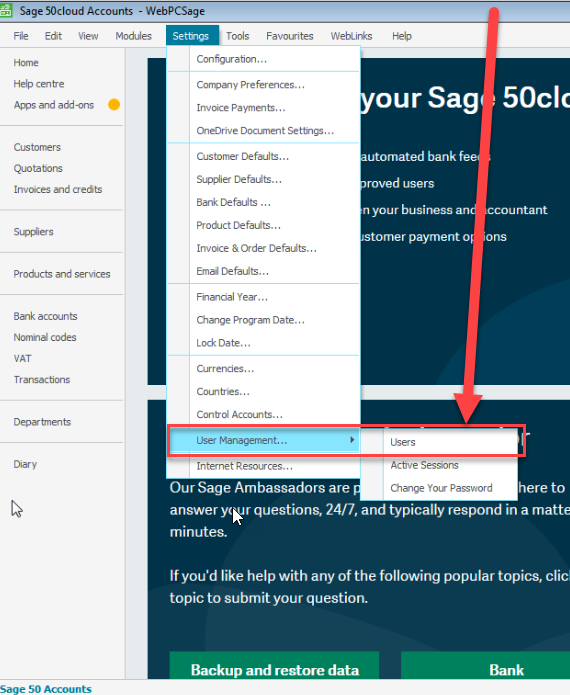Image resolution: width=570 pixels, height=695 pixels.
Task: Open the View menu
Action: (88, 36)
